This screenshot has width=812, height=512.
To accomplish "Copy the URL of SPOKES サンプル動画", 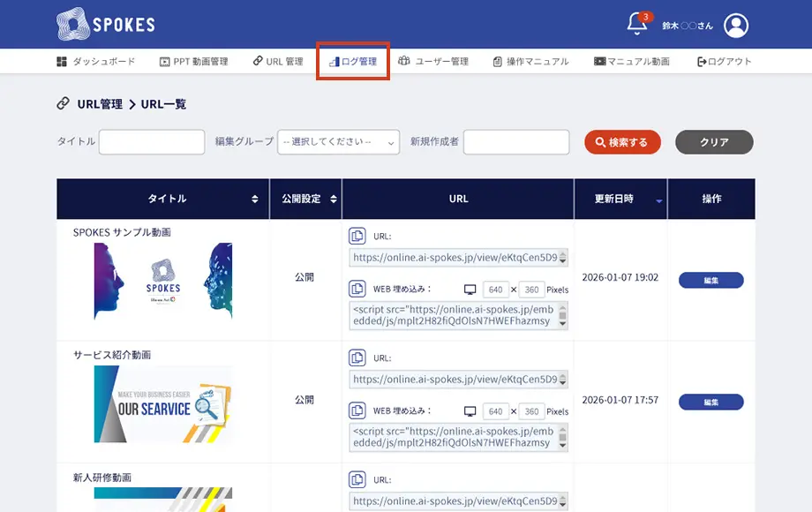I will pos(357,236).
